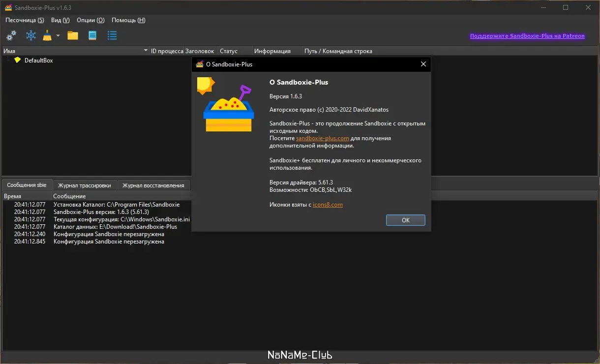600x364 pixels.
Task: Switch to Сообщения sbie tab
Action: pos(27,185)
